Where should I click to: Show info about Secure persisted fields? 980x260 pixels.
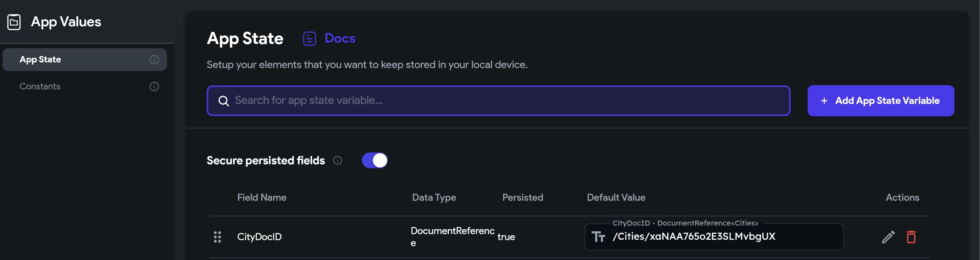337,160
